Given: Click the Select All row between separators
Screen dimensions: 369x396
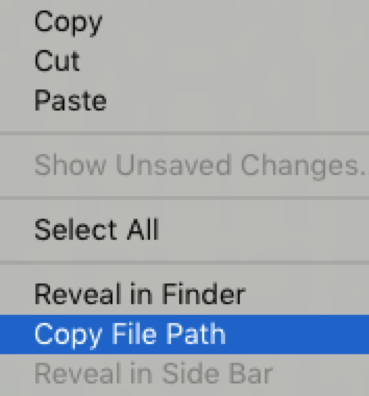Looking at the screenshot, I should coord(184,230).
